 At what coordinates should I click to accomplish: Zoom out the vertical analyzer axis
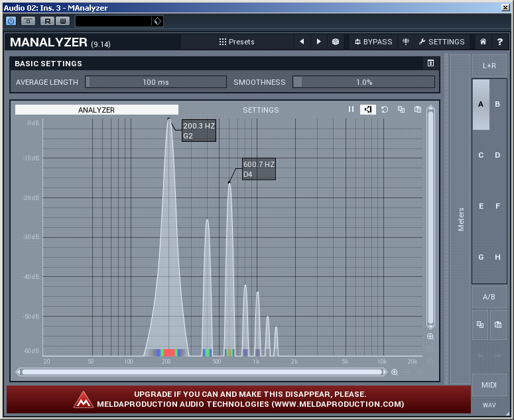[x=430, y=349]
